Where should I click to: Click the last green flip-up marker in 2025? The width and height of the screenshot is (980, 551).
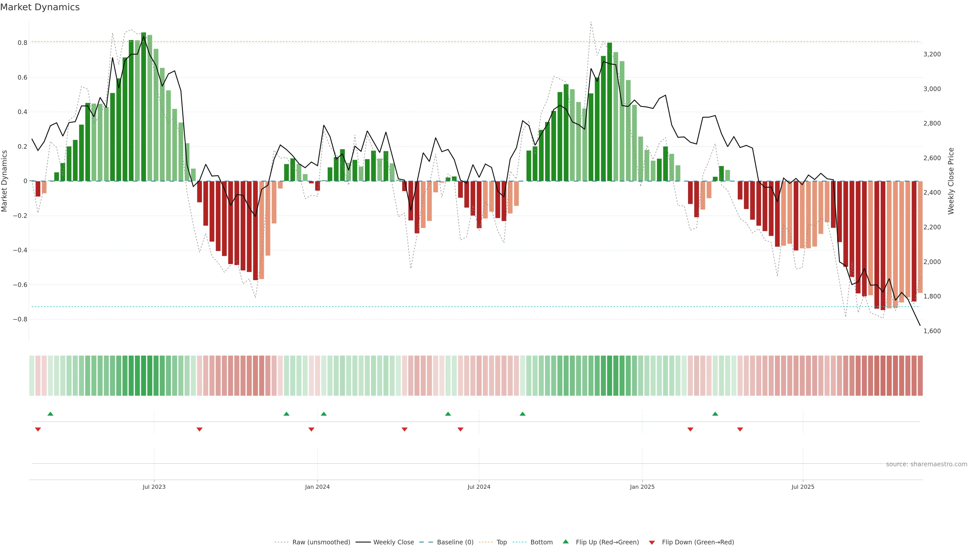tap(715, 414)
